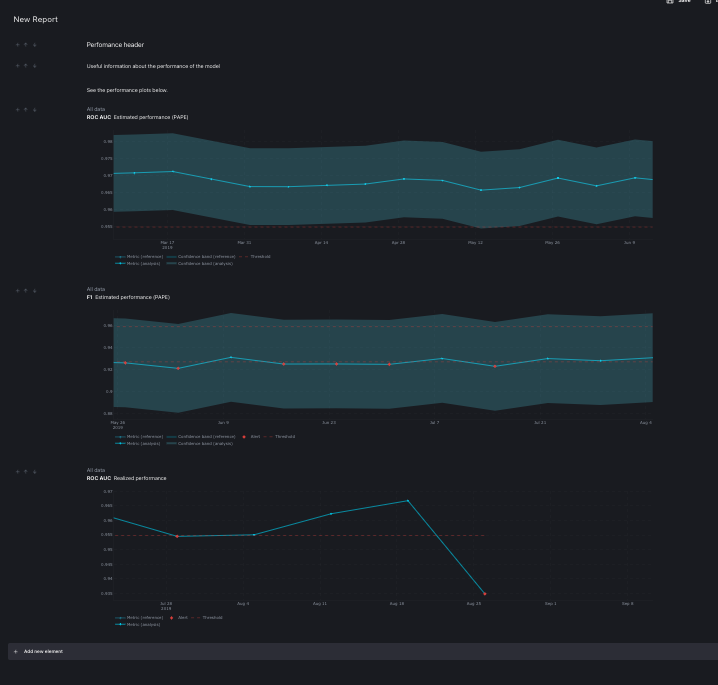Click the 'Performance header' heading text
This screenshot has width=718, height=685.
(115, 45)
